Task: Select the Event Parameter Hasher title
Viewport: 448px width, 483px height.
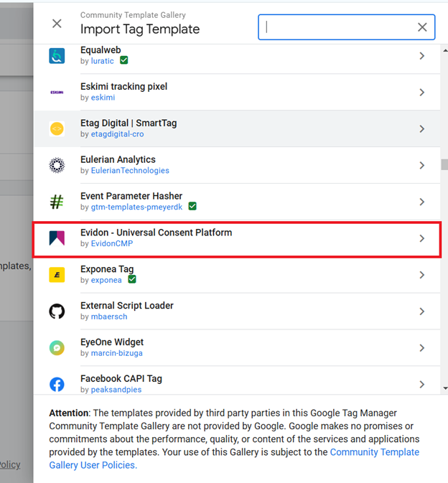Action: coord(131,196)
